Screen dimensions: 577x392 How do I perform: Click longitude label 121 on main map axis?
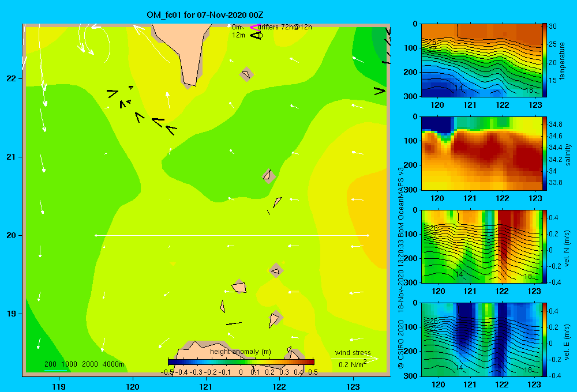pos(206,386)
